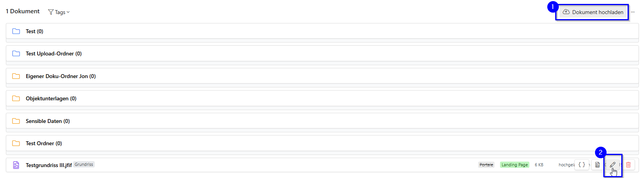Click the orange folder icon beside Sensible Daten
The height and width of the screenshot is (178, 644).
(16, 121)
